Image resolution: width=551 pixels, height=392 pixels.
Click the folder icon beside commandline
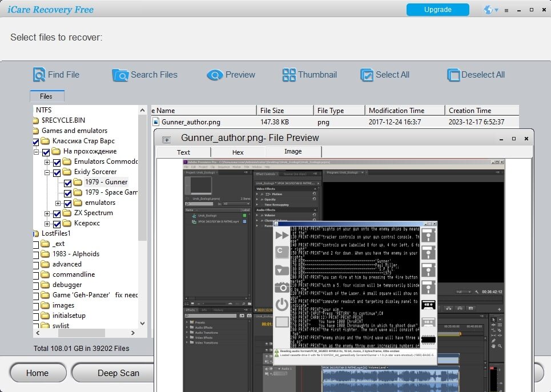[x=45, y=274]
